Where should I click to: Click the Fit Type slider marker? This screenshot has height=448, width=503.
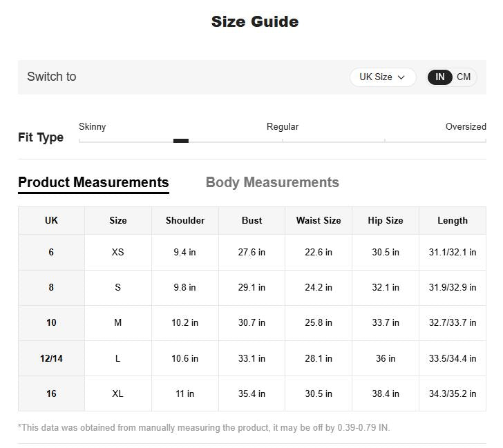181,141
